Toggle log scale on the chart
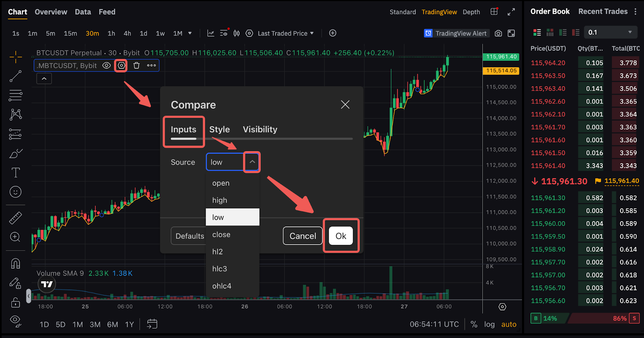644x338 pixels. 489,324
